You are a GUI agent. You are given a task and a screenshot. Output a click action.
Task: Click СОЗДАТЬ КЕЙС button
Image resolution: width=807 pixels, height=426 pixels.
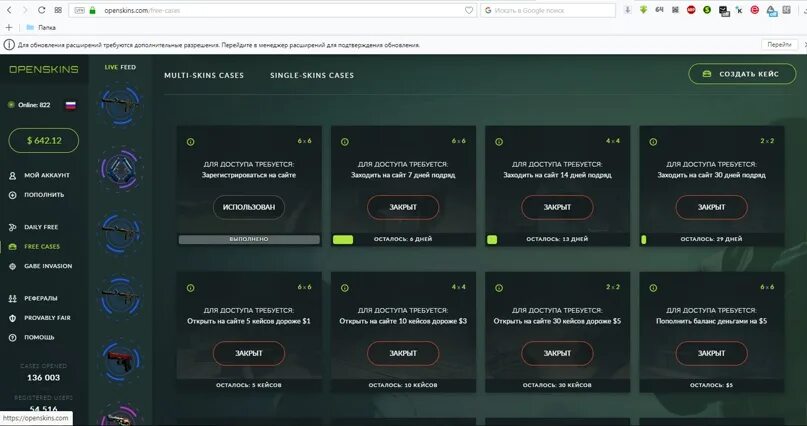point(742,74)
